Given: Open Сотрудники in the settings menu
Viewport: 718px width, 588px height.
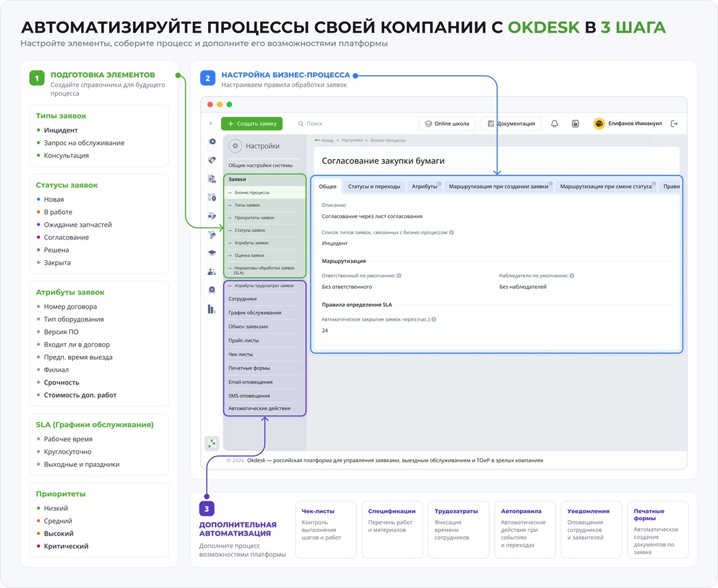Looking at the screenshot, I should pos(265,299).
